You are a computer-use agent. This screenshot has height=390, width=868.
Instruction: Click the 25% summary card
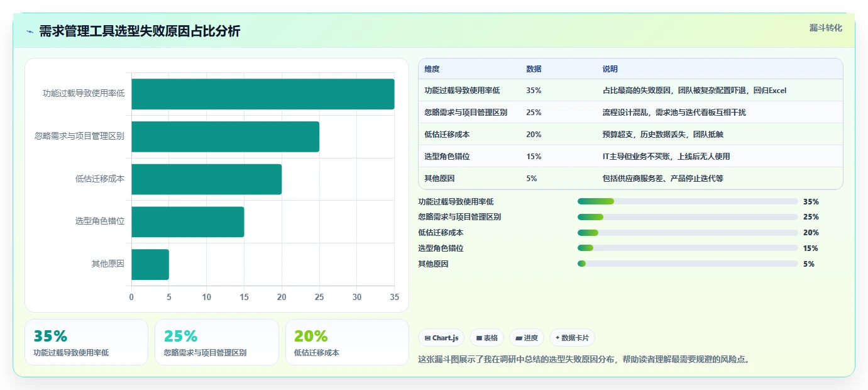pos(216,342)
